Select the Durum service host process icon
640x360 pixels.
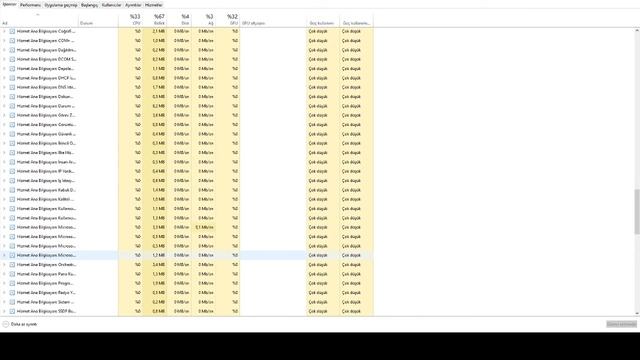pyautogui.click(x=12, y=106)
